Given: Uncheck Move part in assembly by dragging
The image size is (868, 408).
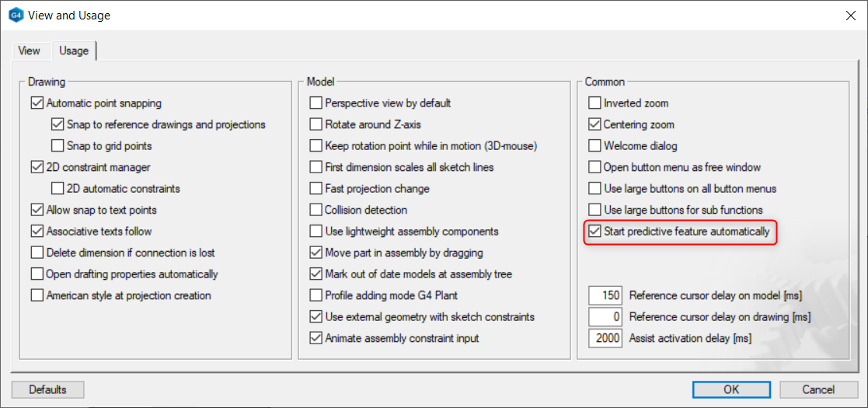Looking at the screenshot, I should tap(315, 253).
